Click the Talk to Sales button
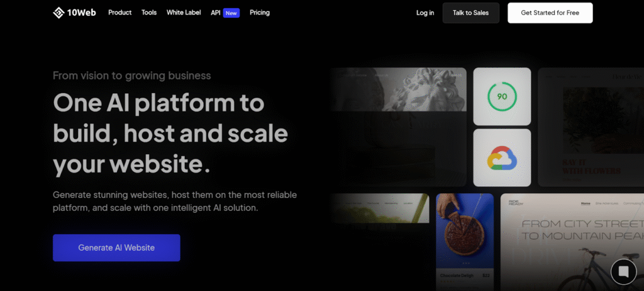The width and height of the screenshot is (644, 291). click(470, 13)
